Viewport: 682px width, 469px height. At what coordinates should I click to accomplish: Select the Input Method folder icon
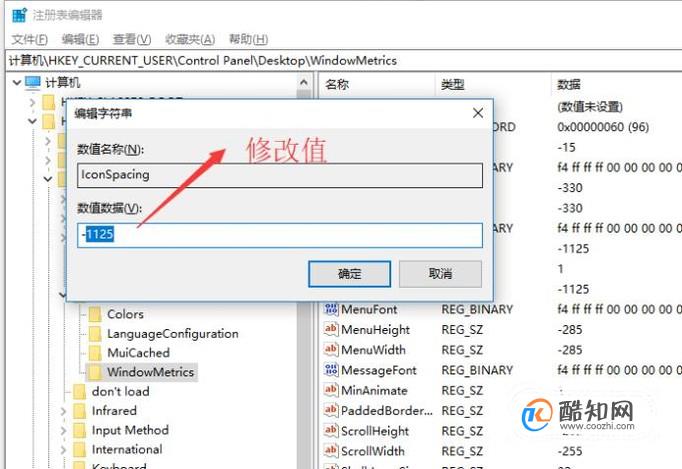click(x=80, y=430)
